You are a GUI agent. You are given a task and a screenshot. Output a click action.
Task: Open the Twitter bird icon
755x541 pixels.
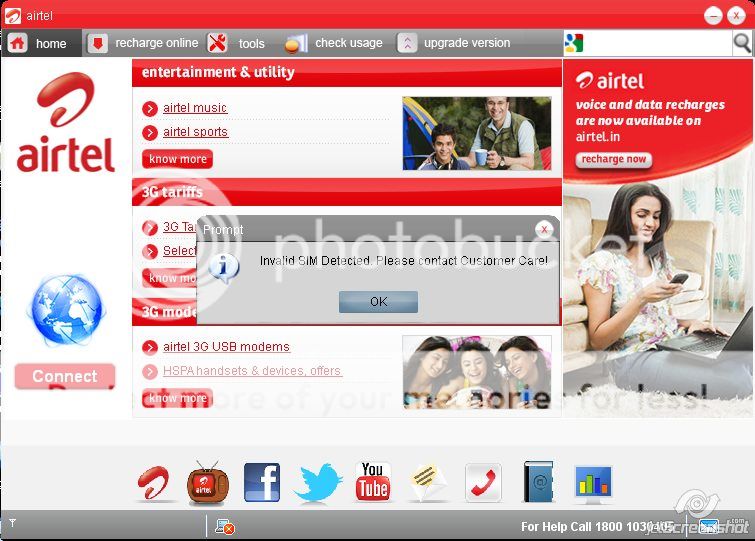[x=317, y=483]
